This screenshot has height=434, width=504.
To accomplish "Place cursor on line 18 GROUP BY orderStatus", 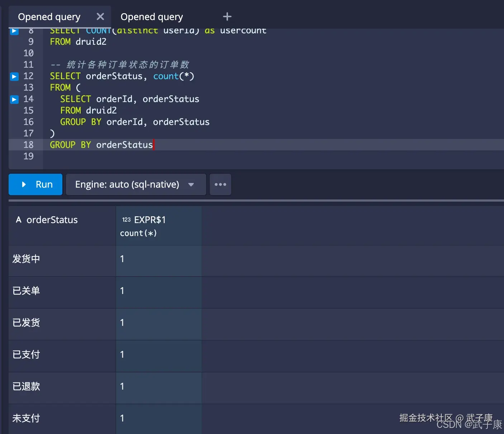I will (x=101, y=145).
